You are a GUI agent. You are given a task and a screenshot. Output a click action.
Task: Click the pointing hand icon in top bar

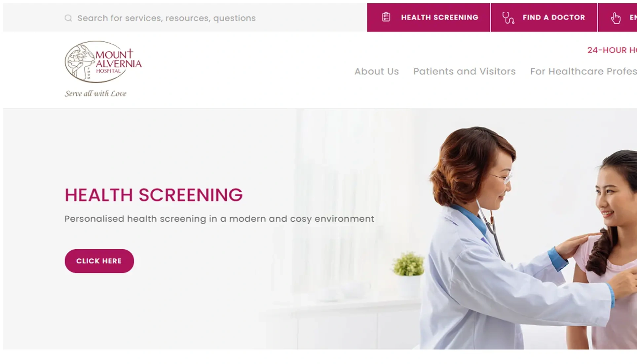616,18
